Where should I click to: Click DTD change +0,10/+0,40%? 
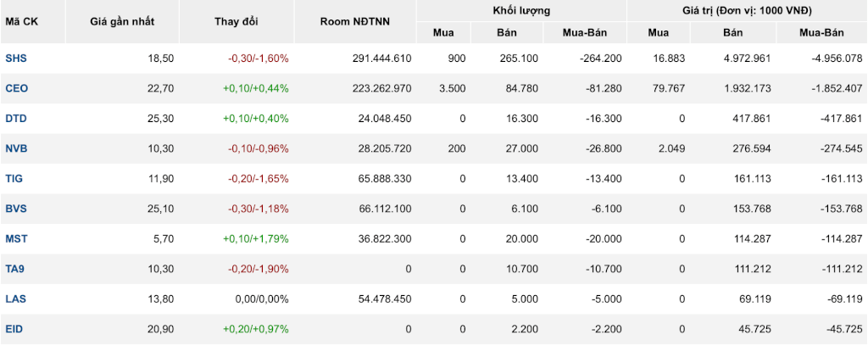click(x=256, y=119)
